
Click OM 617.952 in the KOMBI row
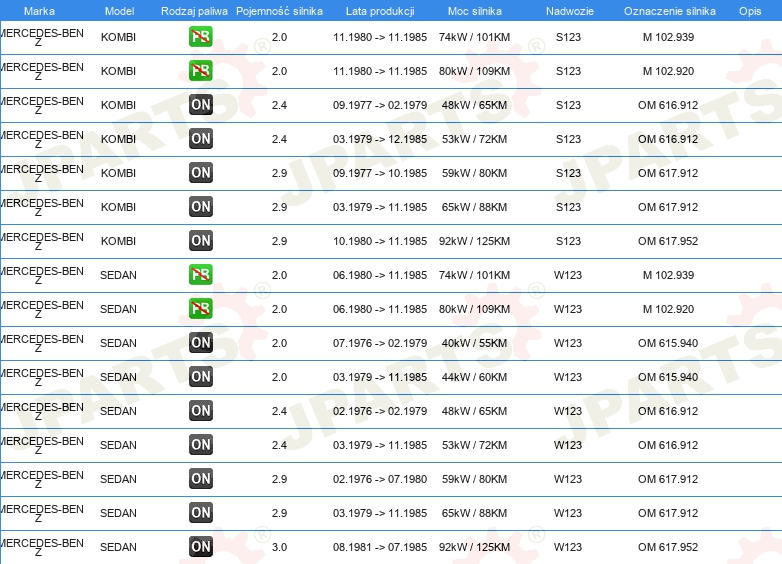pos(668,241)
